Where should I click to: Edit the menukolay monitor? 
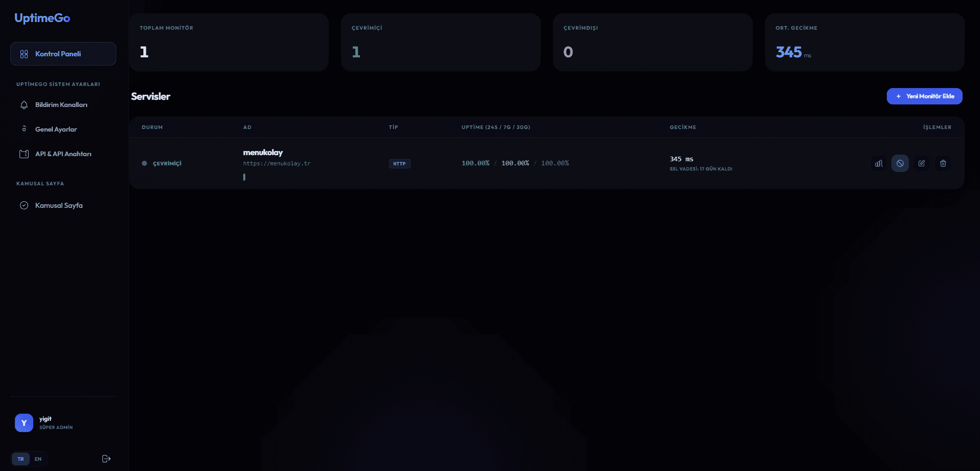(922, 163)
